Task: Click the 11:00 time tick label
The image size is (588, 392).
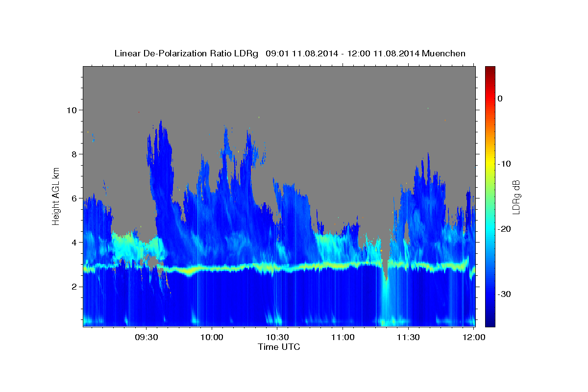Action: pos(343,338)
